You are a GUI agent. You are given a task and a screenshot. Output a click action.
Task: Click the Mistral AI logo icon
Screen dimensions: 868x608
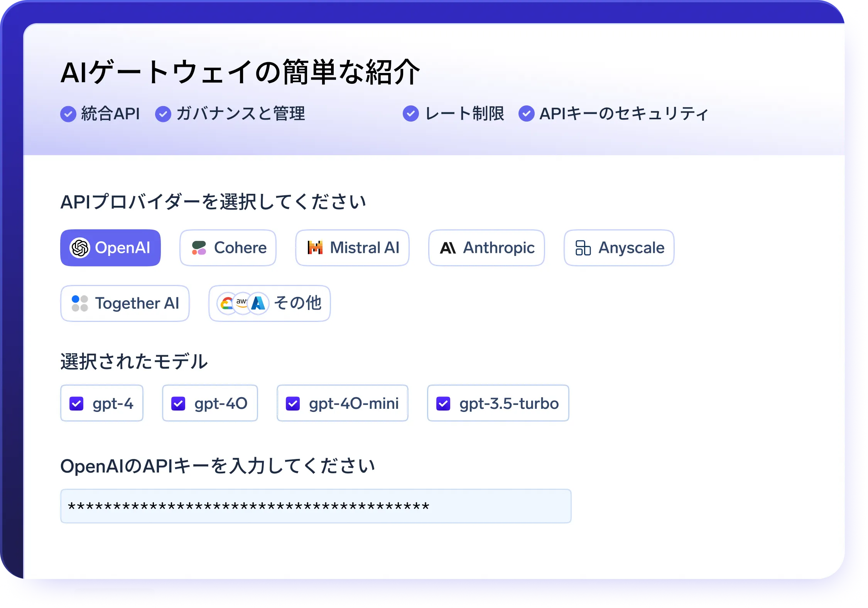pos(315,248)
